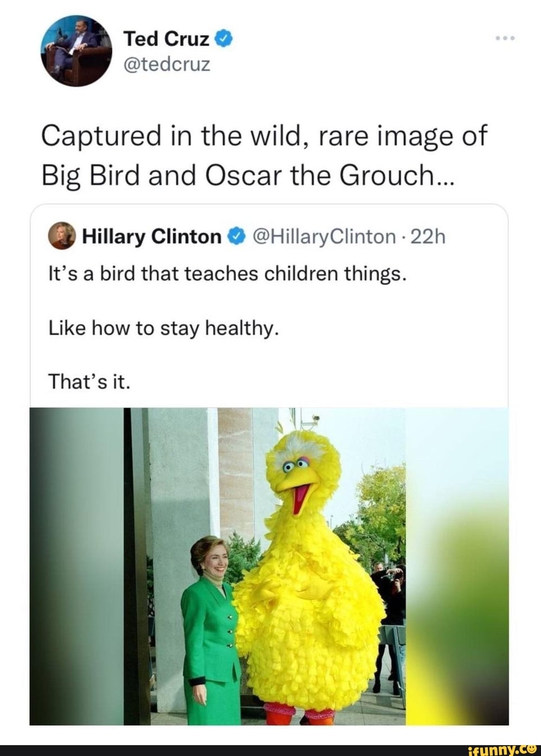Screen dimensions: 541x756
Task: Open the @HillaryClinton handle
Action: click(322, 237)
